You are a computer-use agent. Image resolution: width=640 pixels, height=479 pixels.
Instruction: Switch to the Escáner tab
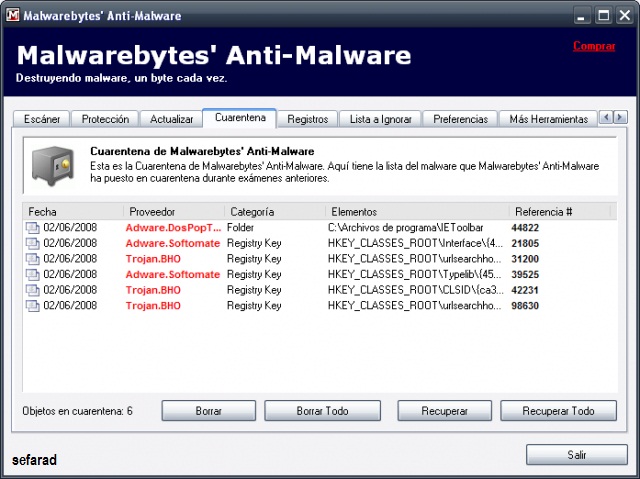coord(40,119)
